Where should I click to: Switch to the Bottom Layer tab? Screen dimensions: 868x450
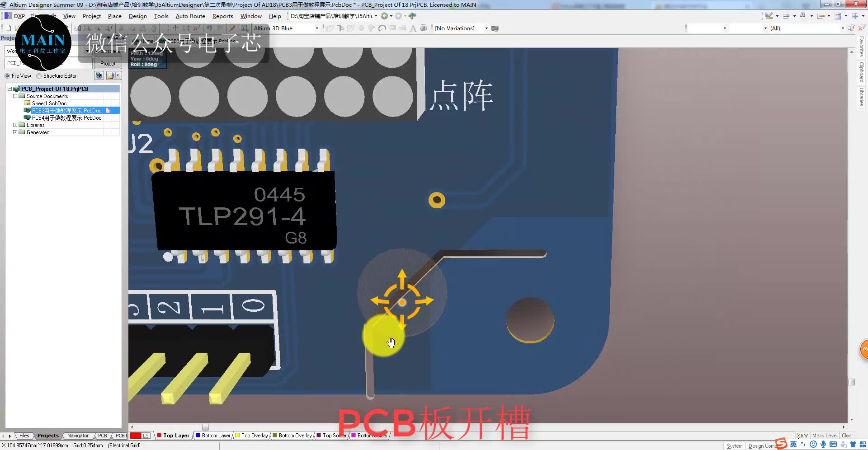(215, 435)
